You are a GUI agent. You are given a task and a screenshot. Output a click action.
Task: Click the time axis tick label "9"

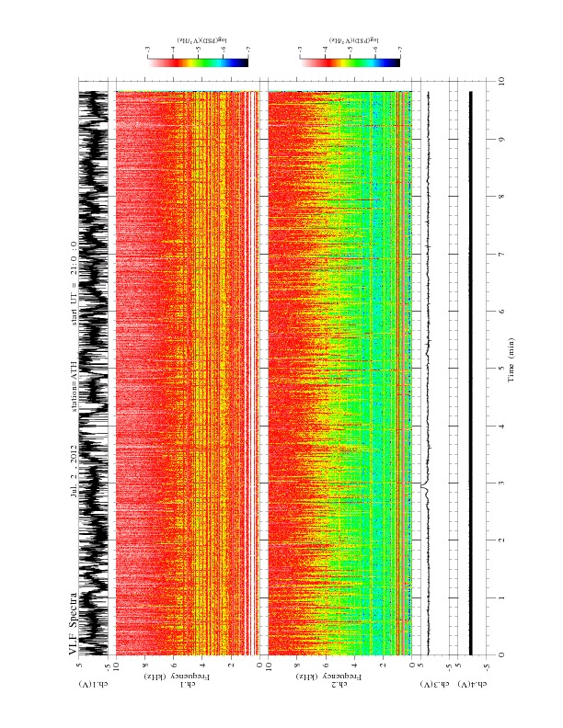[x=501, y=140]
